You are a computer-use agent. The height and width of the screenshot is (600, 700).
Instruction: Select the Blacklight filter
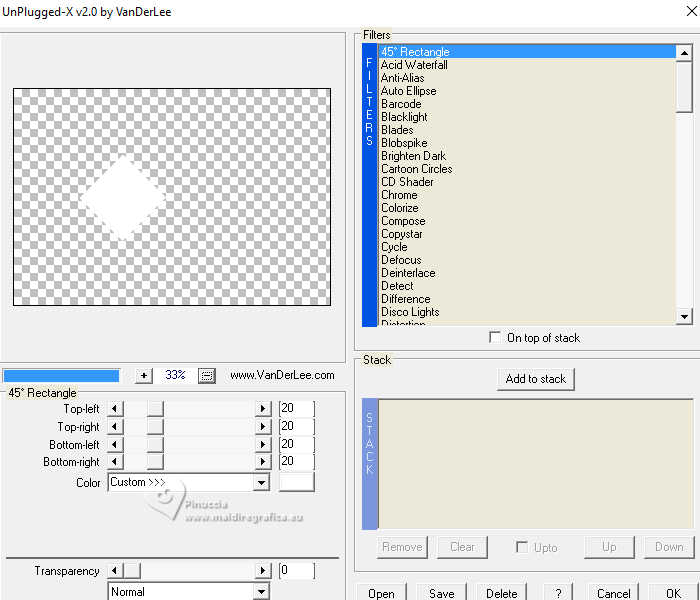[x=527, y=117]
